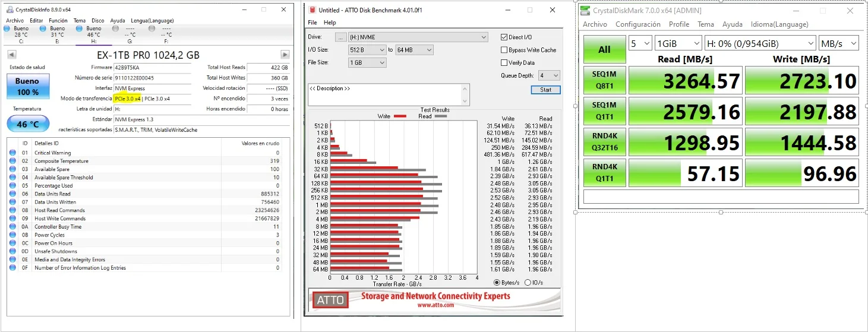Enable Bypass Write Cache
The height and width of the screenshot is (332, 868).
(x=504, y=50)
